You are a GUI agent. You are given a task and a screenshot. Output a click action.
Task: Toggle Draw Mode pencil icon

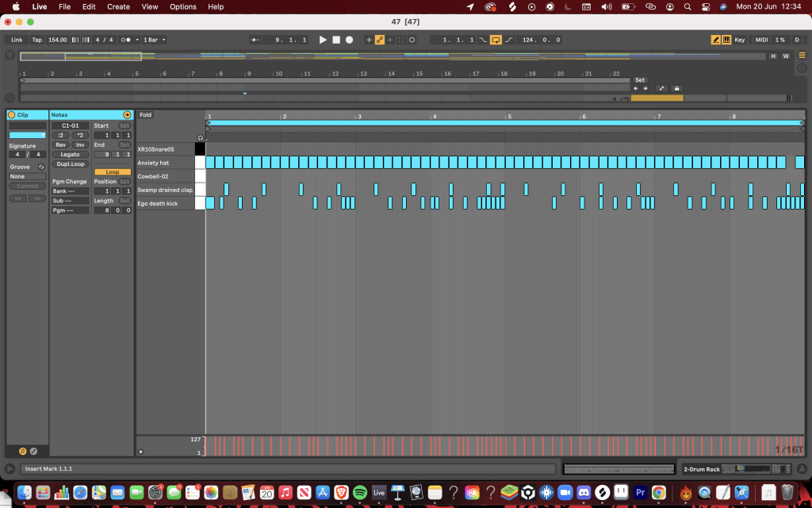[x=716, y=40]
